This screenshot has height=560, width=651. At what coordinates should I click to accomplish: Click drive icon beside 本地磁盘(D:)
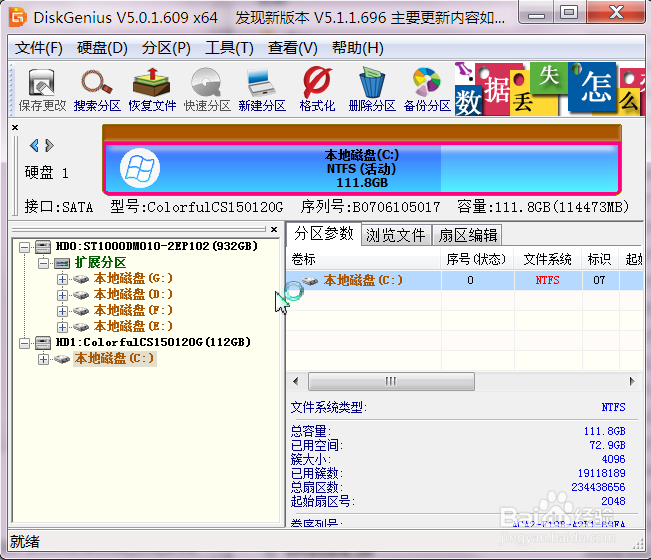click(81, 295)
